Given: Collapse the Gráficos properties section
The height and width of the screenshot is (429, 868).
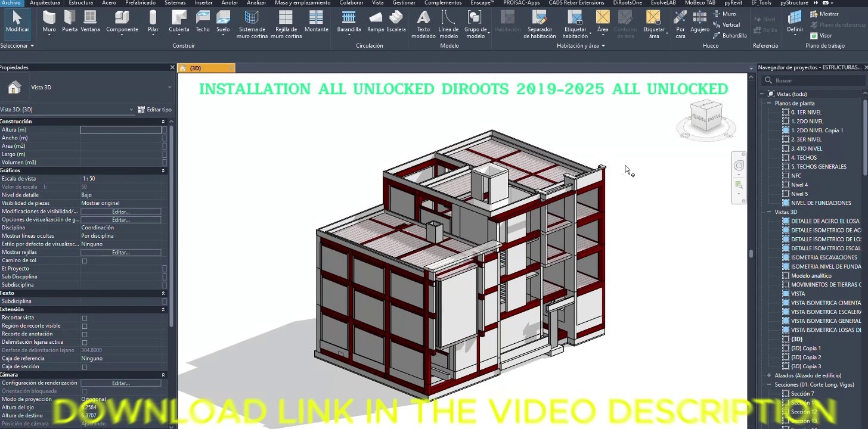Looking at the screenshot, I should point(163,170).
